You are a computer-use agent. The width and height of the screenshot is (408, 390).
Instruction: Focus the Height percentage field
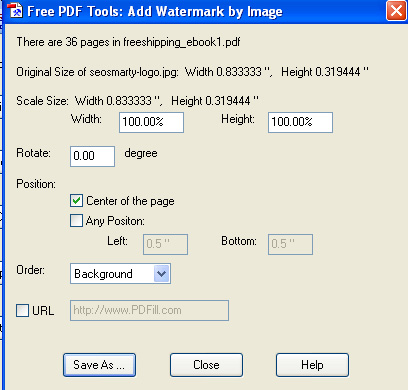[300, 122]
